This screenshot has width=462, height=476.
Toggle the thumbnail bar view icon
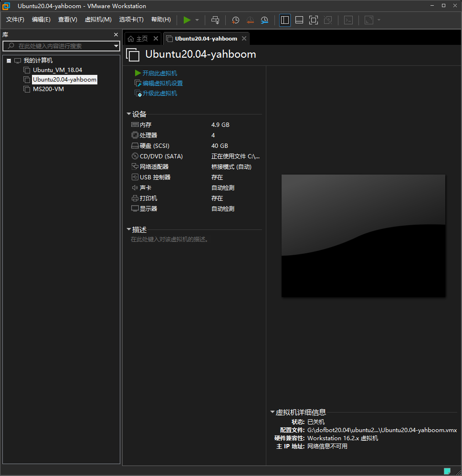[299, 20]
